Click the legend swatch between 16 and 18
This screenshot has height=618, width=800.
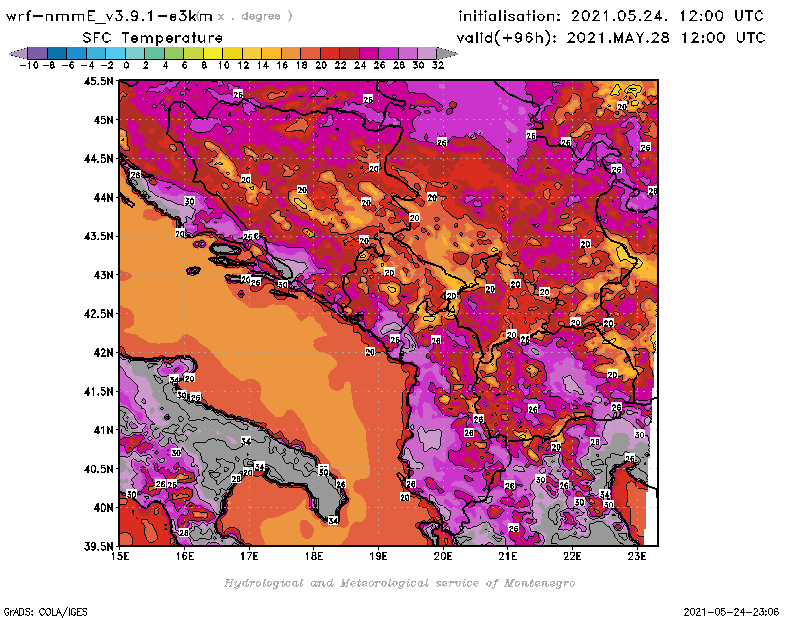click(291, 53)
